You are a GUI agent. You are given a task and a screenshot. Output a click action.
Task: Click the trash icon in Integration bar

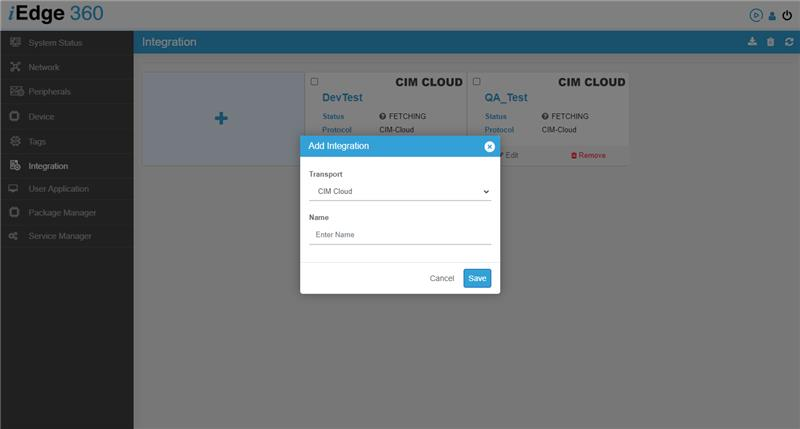coord(770,42)
